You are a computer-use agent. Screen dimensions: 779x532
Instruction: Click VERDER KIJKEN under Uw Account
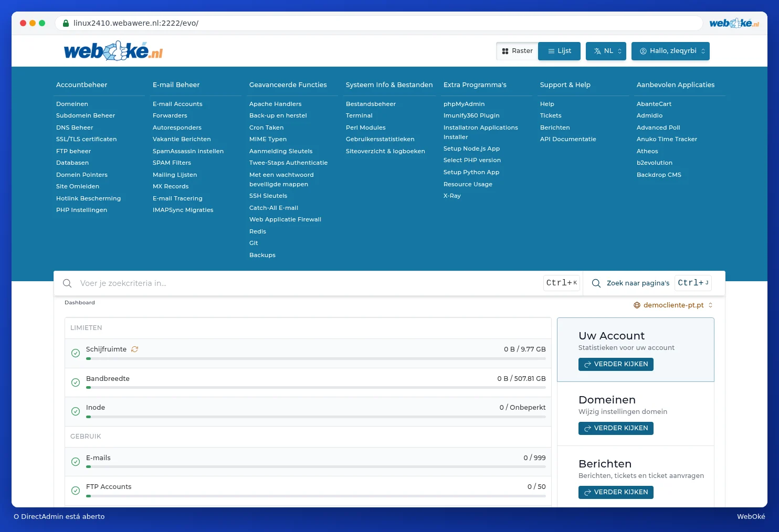coord(616,364)
